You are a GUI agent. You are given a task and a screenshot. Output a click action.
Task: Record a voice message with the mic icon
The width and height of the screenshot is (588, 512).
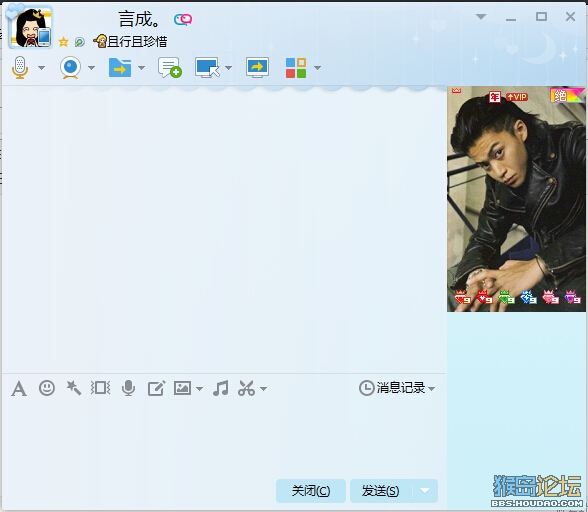pyautogui.click(x=128, y=388)
